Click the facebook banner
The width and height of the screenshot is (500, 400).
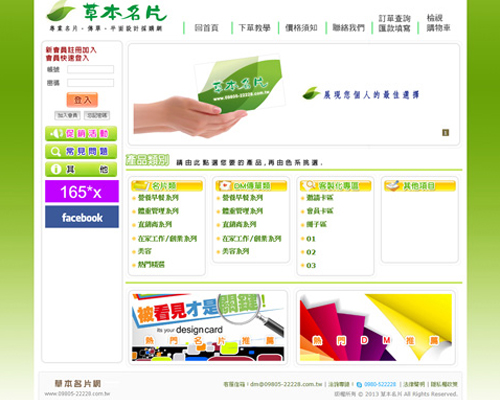point(82,217)
